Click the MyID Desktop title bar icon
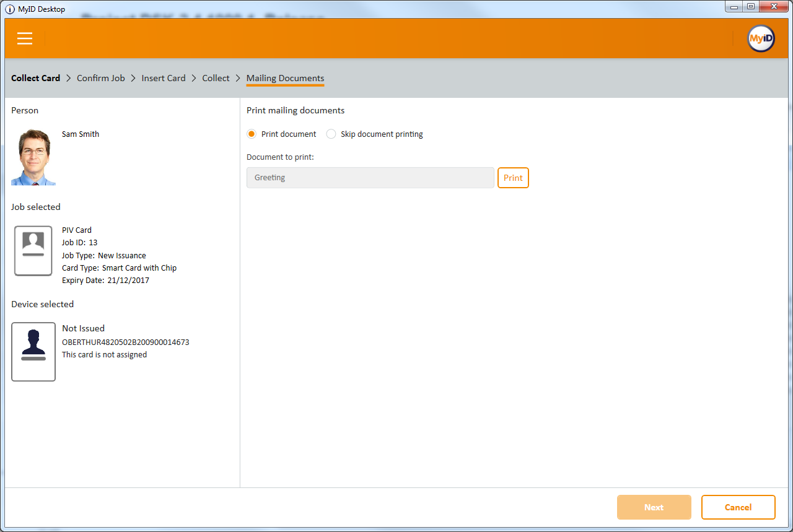793x532 pixels. (10, 9)
